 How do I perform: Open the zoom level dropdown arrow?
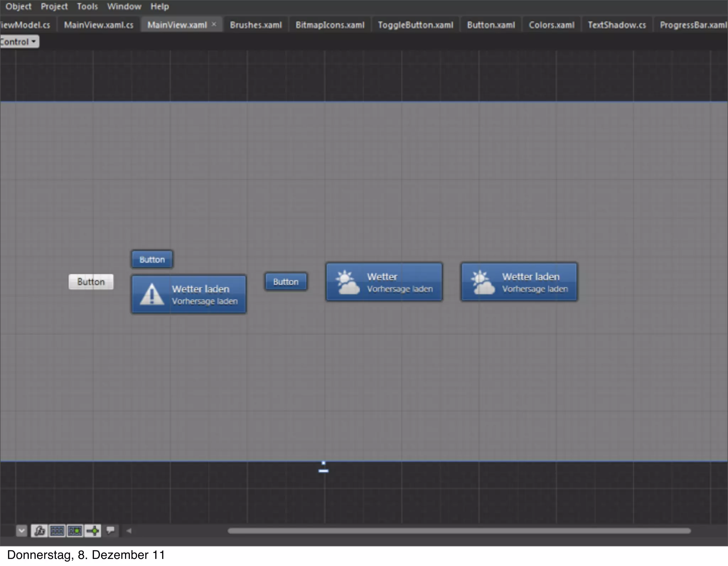[21, 531]
